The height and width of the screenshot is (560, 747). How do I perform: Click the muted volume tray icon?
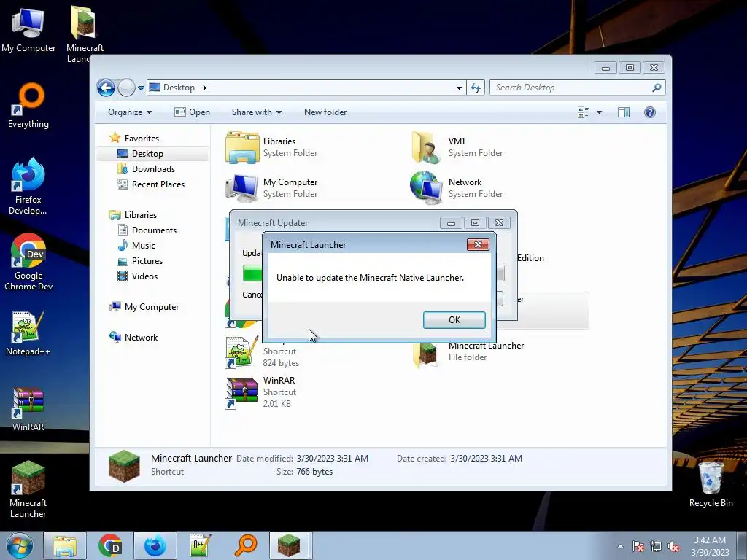click(x=673, y=546)
